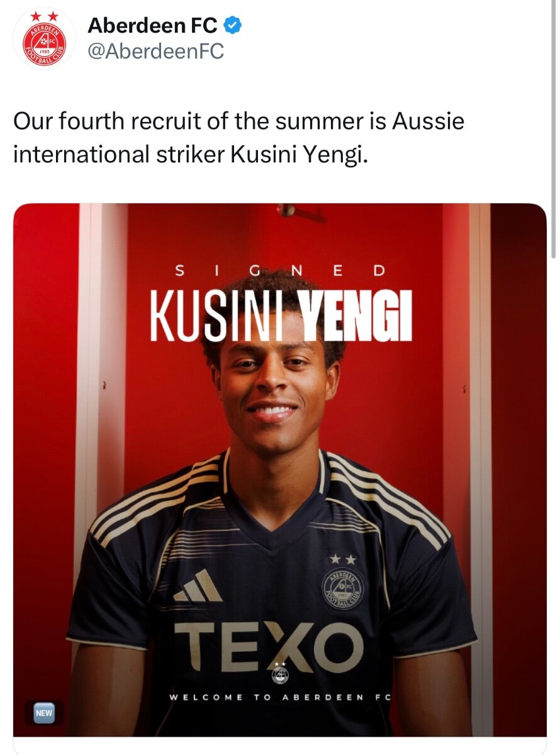Select the tweet text about the fourth recruit
Screen dimensions: 560x755
tap(238, 137)
